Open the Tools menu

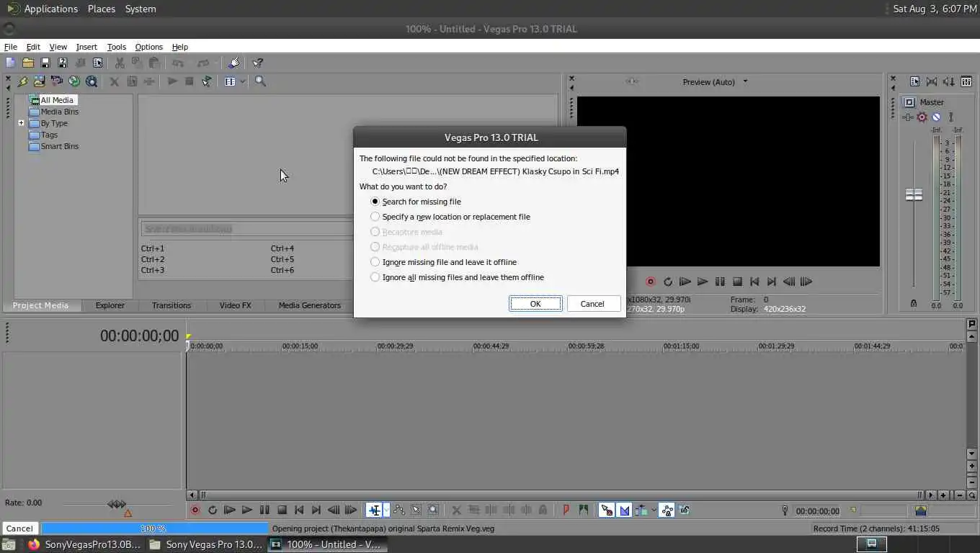click(116, 47)
